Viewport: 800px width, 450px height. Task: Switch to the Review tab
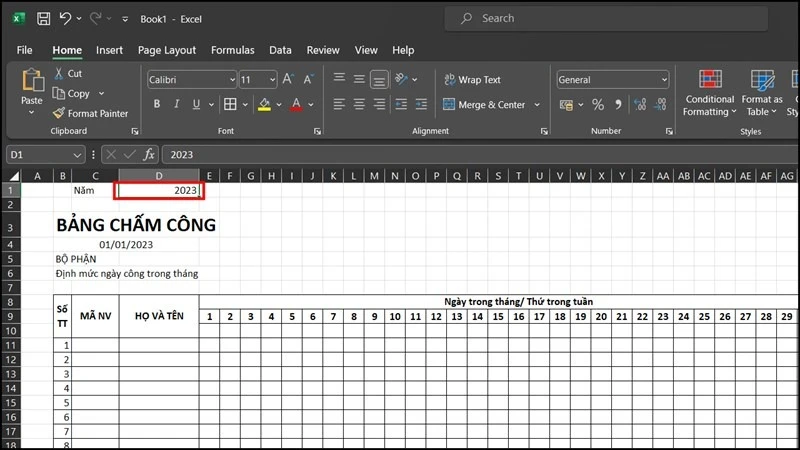point(323,50)
